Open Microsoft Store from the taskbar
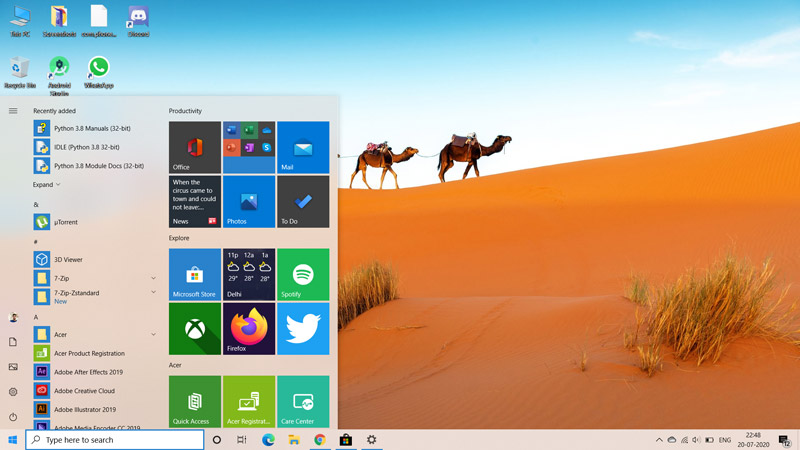Viewport: 800px width, 450px height. tap(346, 440)
